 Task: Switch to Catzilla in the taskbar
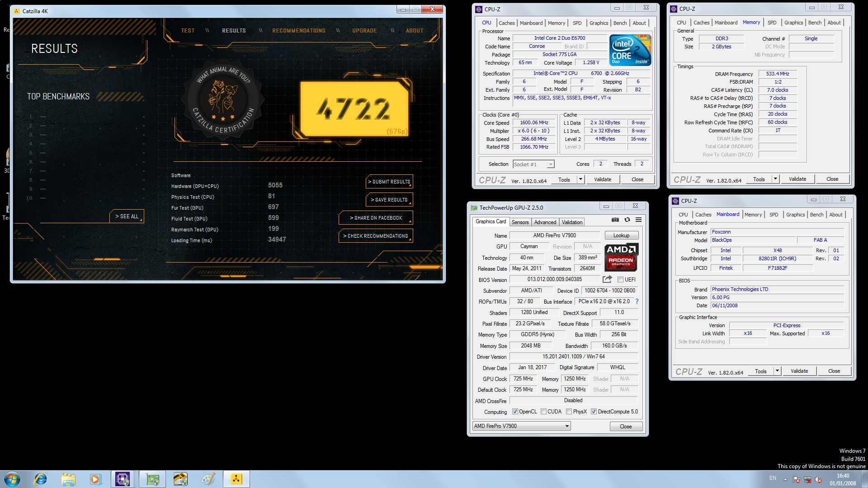pyautogui.click(x=236, y=479)
